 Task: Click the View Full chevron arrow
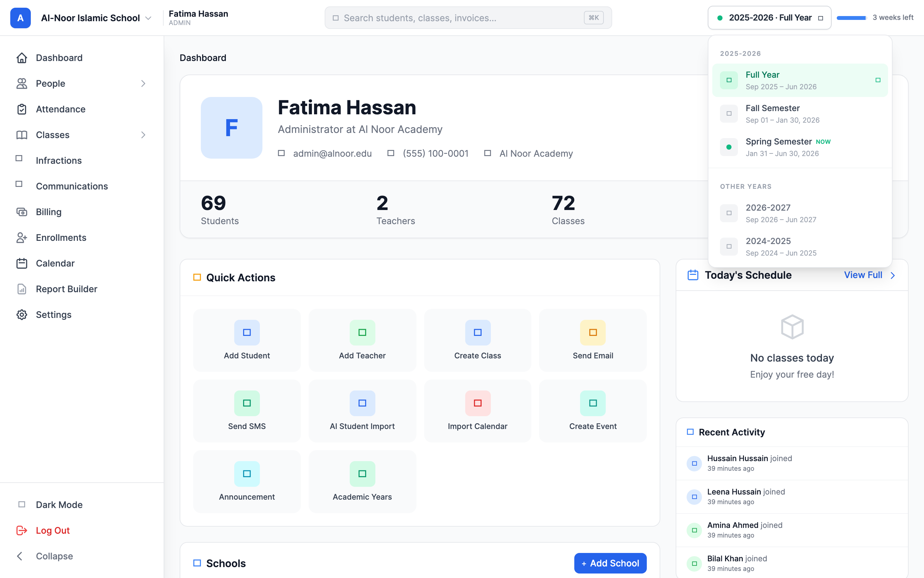[893, 275]
